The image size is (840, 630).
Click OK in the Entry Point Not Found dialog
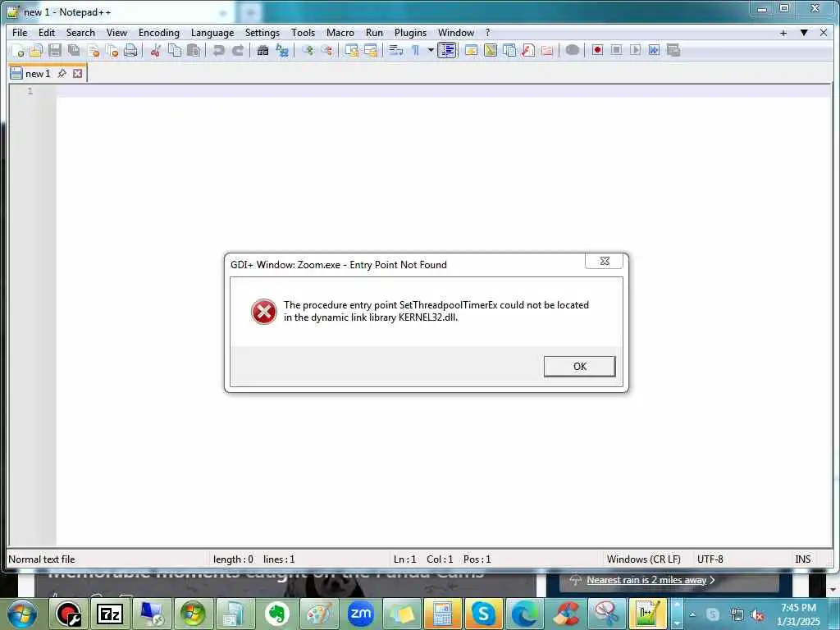click(x=580, y=367)
